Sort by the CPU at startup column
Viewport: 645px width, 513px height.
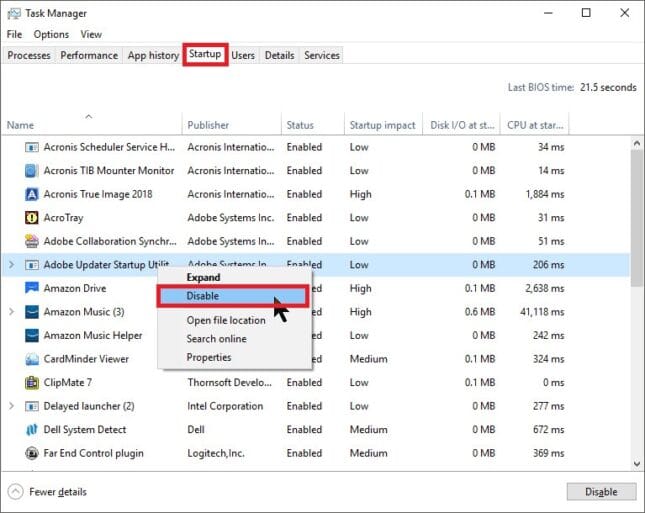pyautogui.click(x=535, y=124)
